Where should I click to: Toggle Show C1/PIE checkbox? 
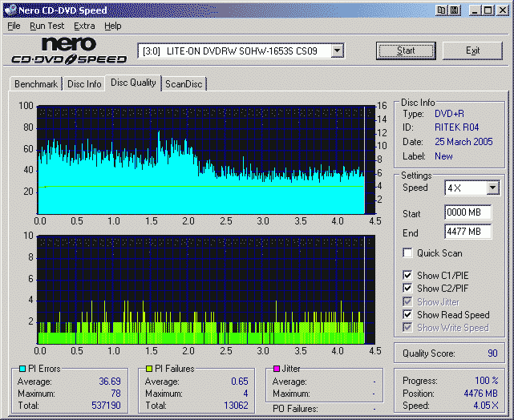tap(407, 275)
